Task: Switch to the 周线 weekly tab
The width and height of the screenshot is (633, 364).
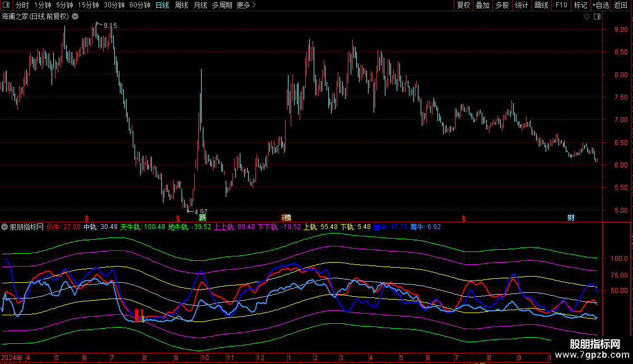Action: coord(181,6)
